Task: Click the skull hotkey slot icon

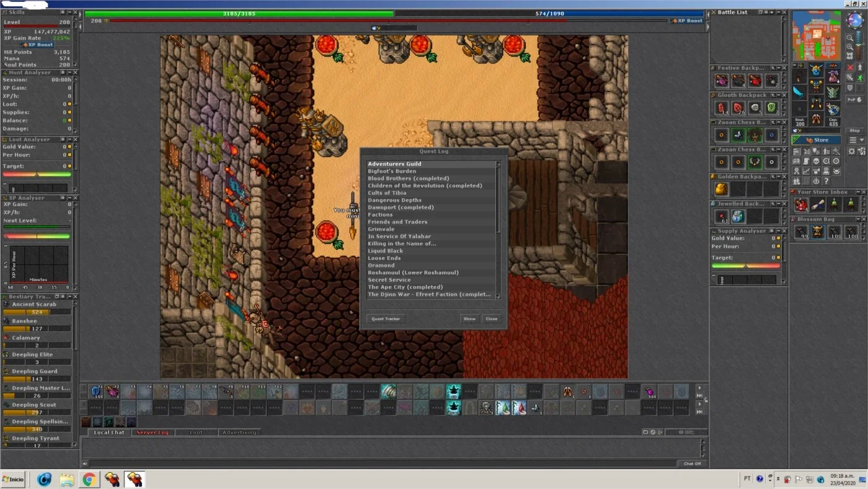Action: pos(487,408)
